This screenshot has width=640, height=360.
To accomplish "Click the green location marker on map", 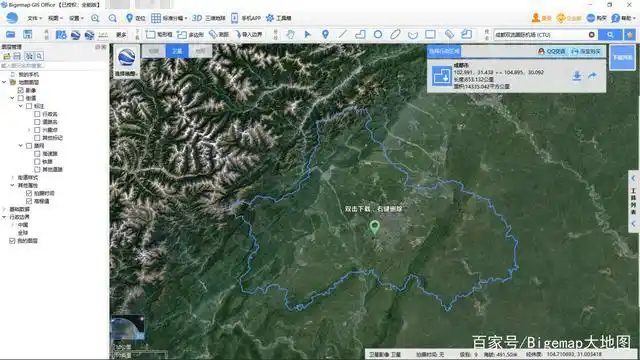I will [x=374, y=227].
